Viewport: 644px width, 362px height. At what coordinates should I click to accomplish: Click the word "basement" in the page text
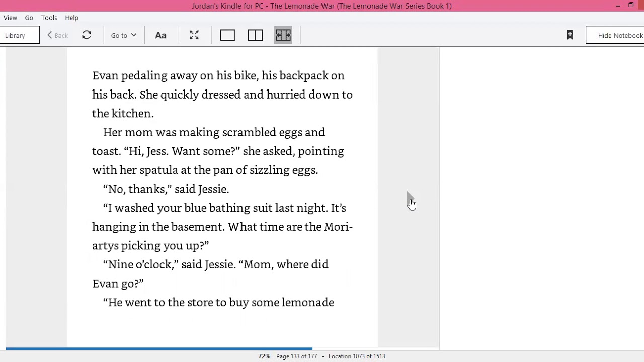(x=198, y=227)
